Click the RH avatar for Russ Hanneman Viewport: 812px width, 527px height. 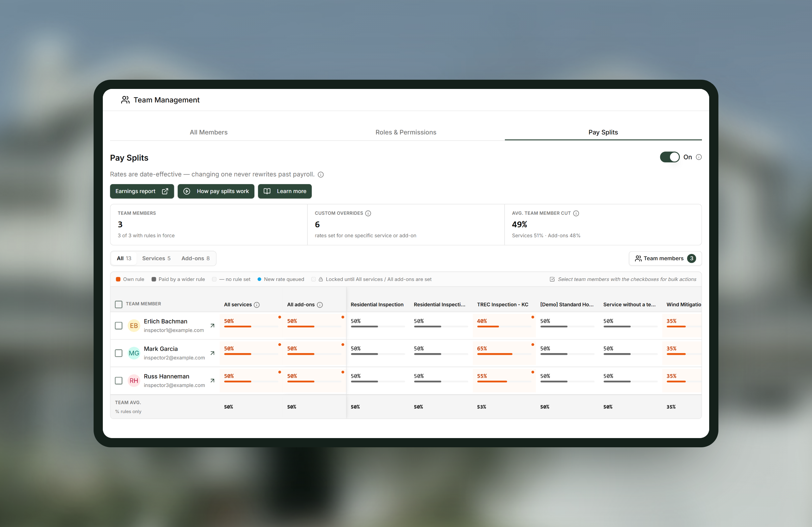coord(134,380)
